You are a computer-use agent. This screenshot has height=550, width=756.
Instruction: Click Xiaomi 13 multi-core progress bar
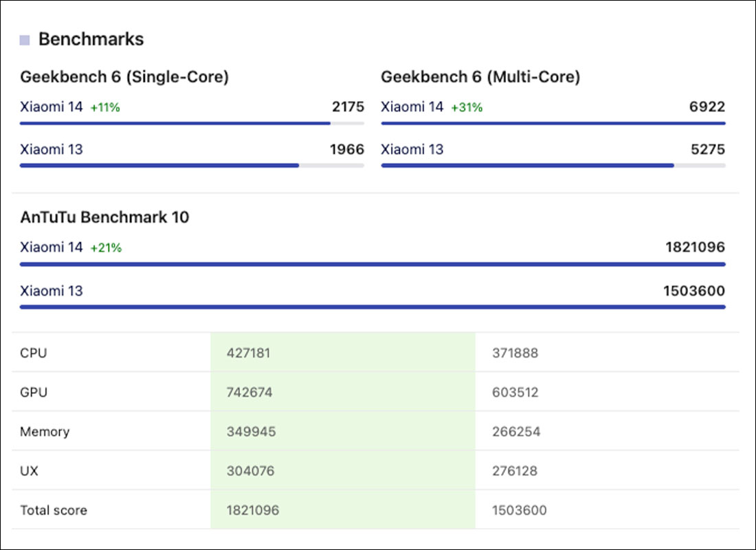(553, 166)
